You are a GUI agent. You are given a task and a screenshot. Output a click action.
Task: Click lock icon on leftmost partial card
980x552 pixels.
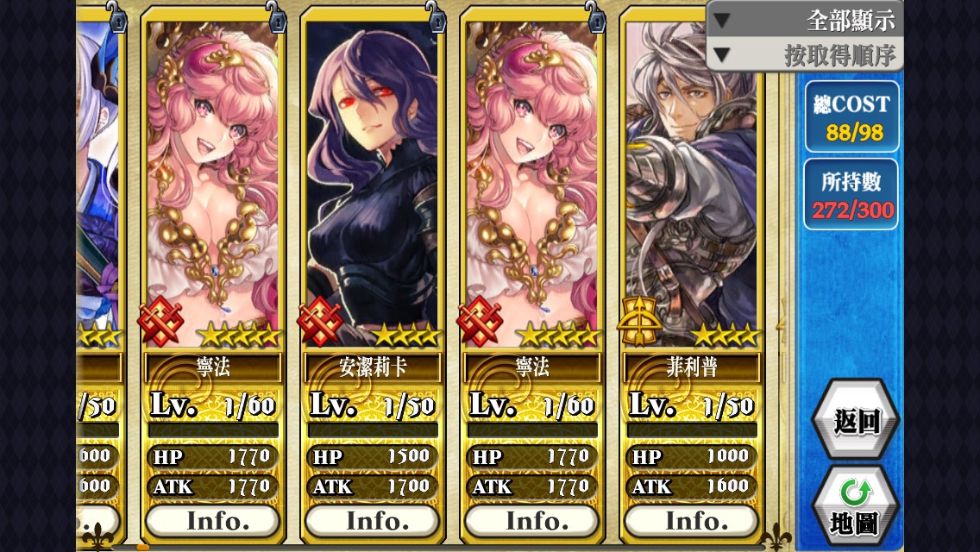[116, 16]
